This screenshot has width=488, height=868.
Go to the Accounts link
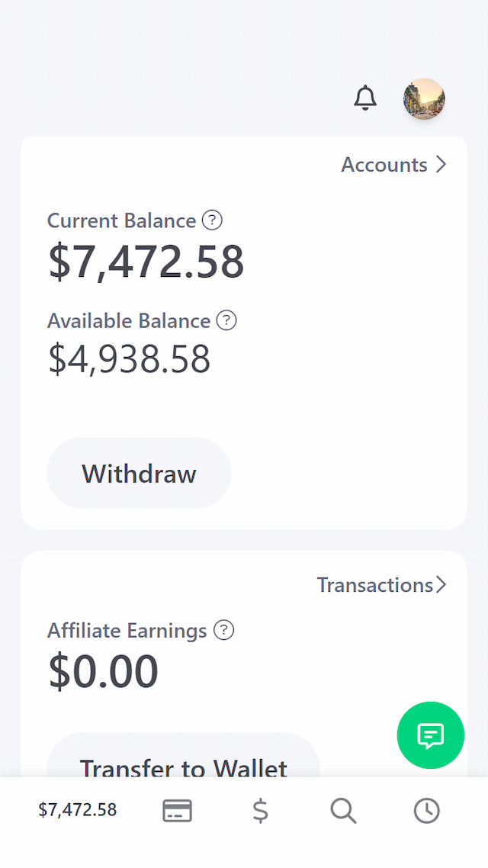pos(384,165)
